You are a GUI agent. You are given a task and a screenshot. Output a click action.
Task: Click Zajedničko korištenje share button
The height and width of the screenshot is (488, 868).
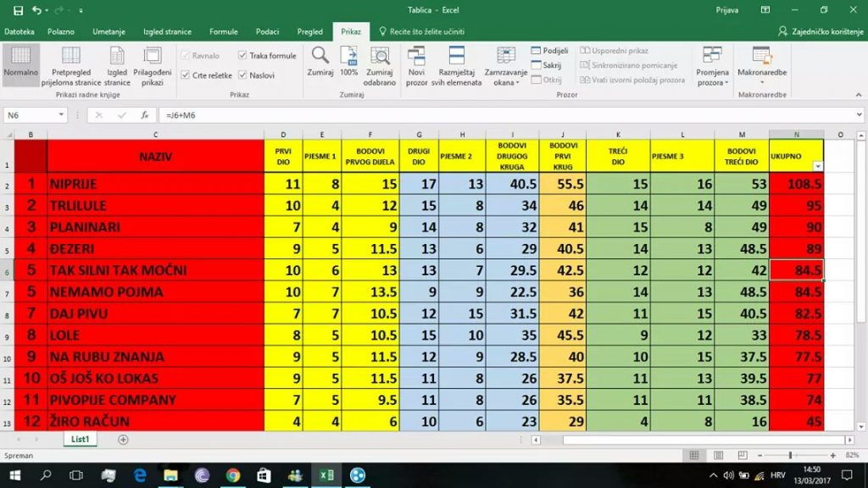coord(819,31)
